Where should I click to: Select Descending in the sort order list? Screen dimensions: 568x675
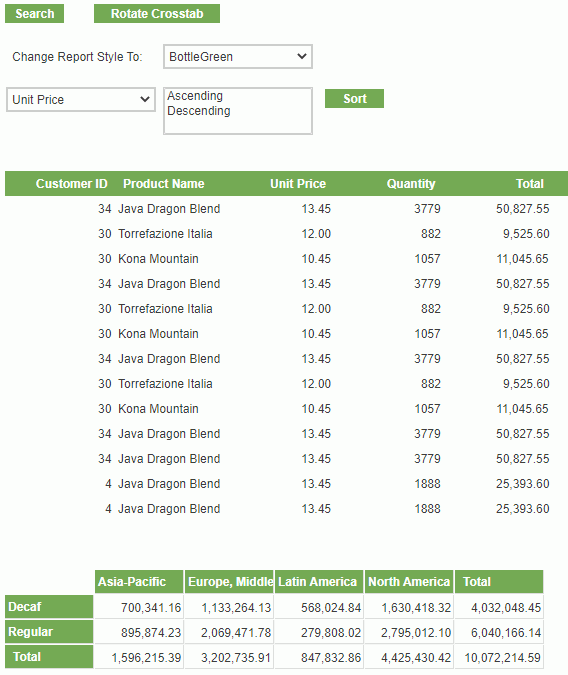[199, 111]
